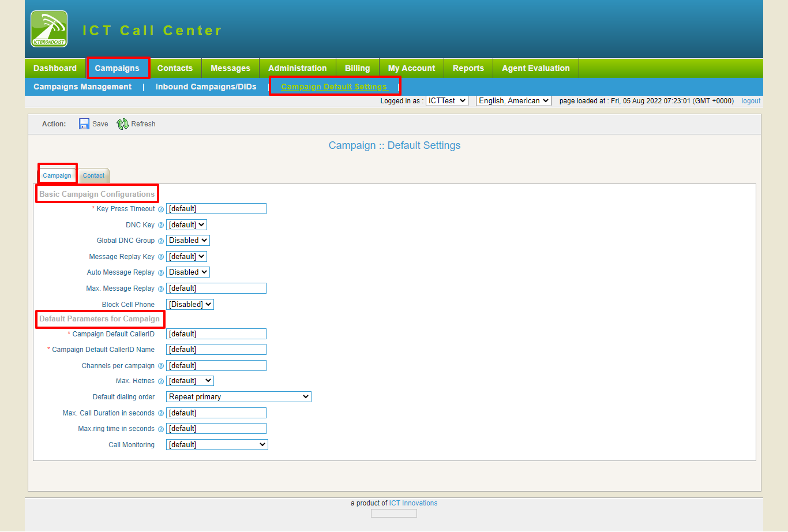Click the logout link

click(x=751, y=100)
